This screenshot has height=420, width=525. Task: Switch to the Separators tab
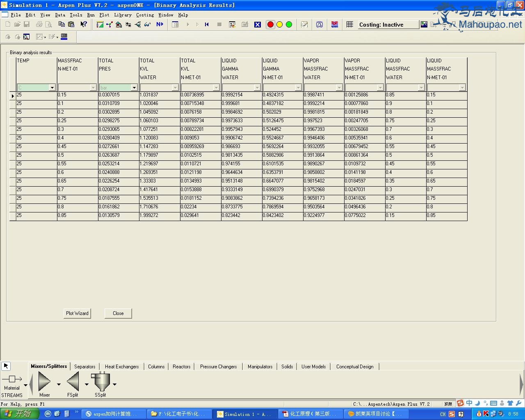pyautogui.click(x=85, y=366)
